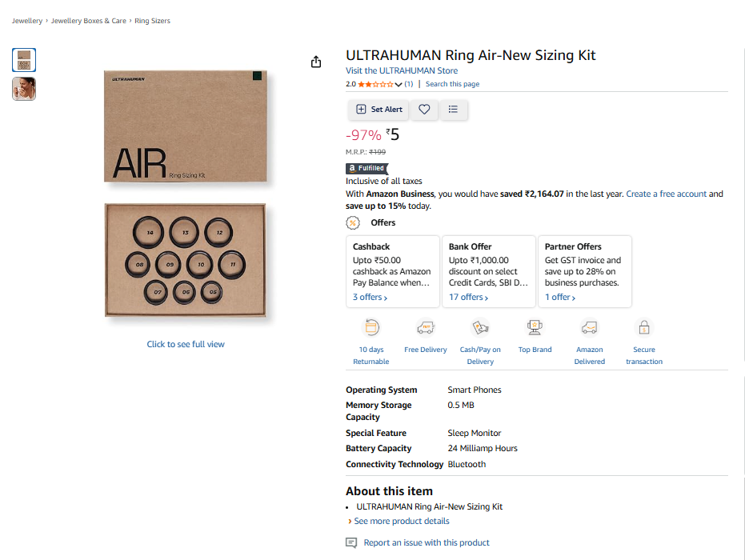Viewport: 745px width, 560px height.
Task: Click the share icon above product image
Action: tap(316, 62)
